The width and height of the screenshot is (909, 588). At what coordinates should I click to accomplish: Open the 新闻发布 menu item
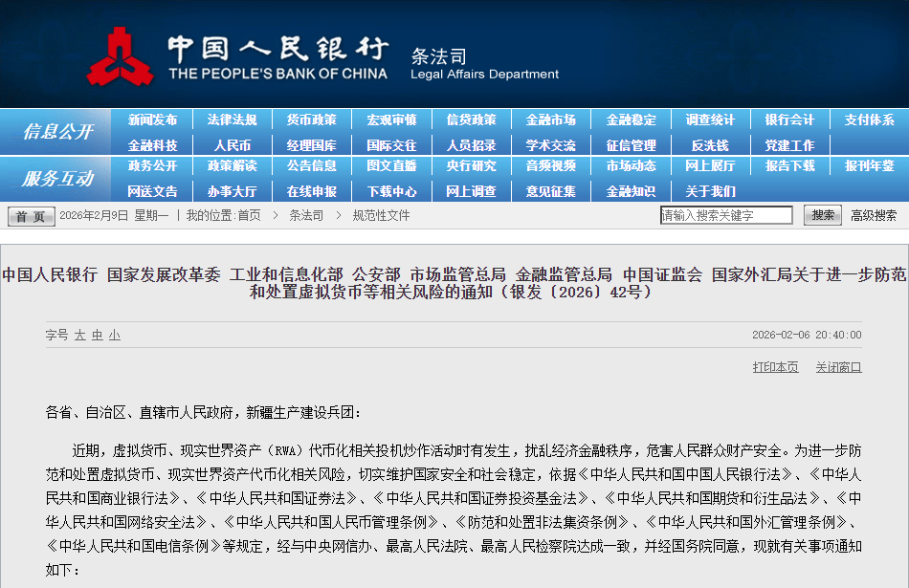(152, 120)
